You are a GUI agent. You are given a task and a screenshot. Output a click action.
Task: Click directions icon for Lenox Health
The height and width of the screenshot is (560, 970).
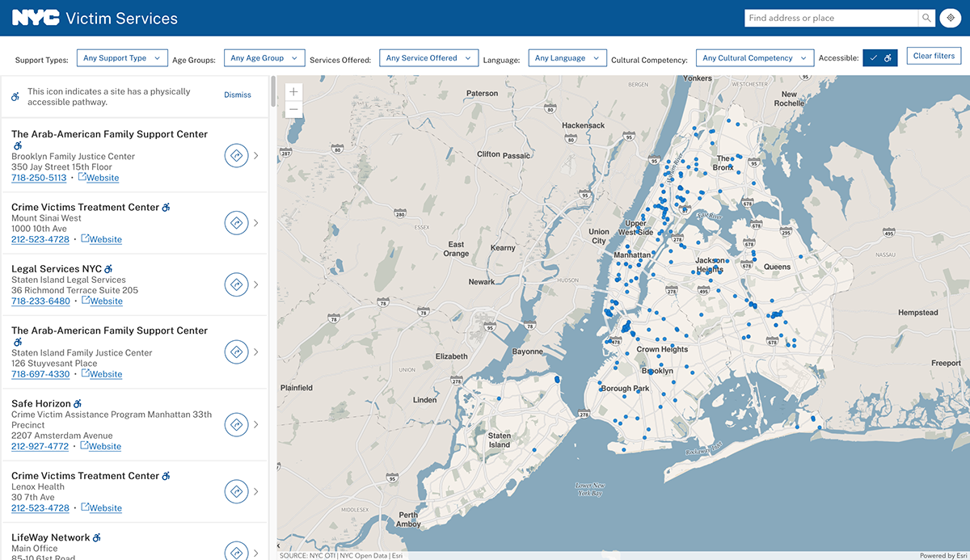236,491
